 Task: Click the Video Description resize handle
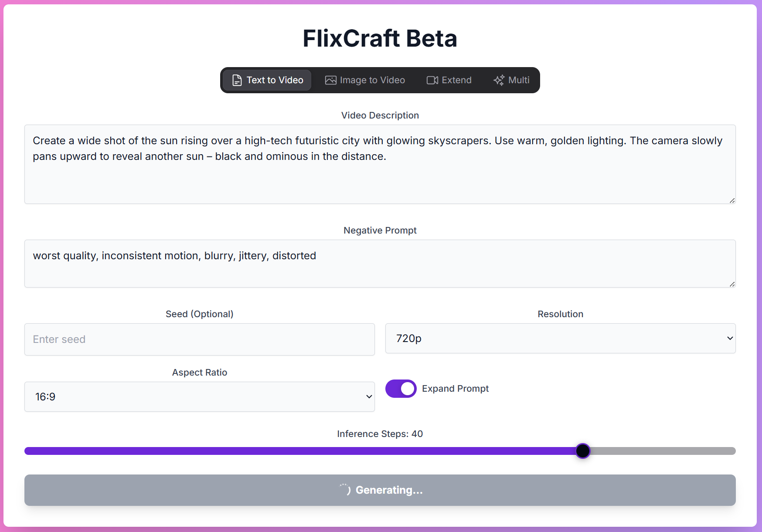732,200
